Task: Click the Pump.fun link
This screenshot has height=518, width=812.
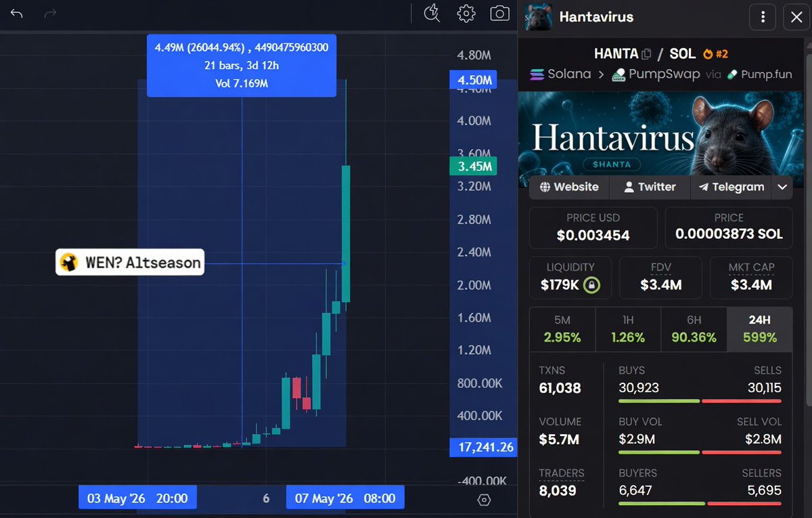Action: pos(759,74)
